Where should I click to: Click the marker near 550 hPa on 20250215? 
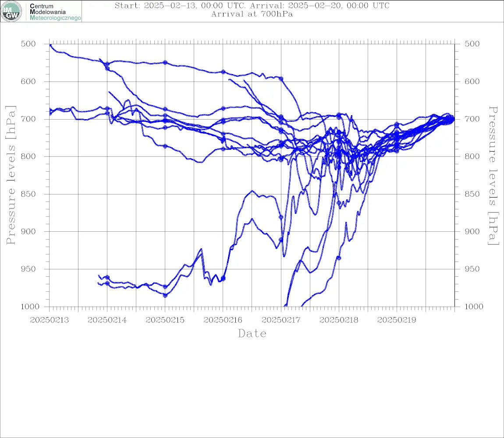click(165, 62)
